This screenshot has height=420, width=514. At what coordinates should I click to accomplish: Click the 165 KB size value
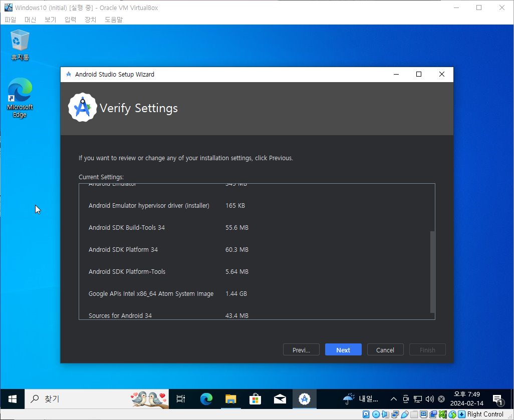[x=235, y=205]
